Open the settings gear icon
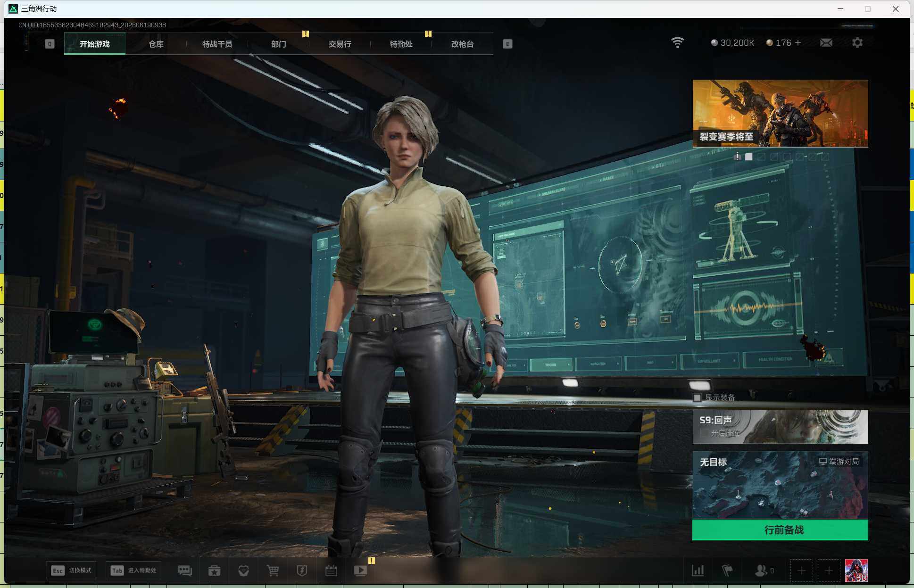Screen dimensions: 914x588 click(x=857, y=43)
